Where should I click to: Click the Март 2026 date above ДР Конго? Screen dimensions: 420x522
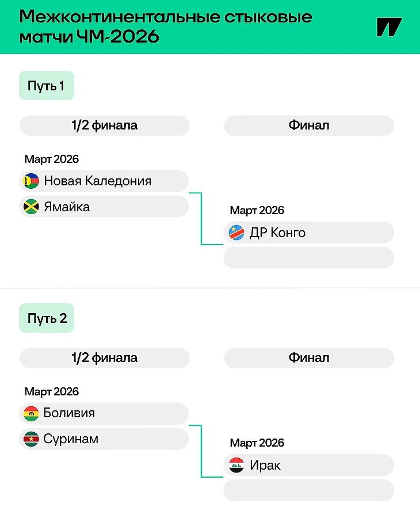[257, 211]
